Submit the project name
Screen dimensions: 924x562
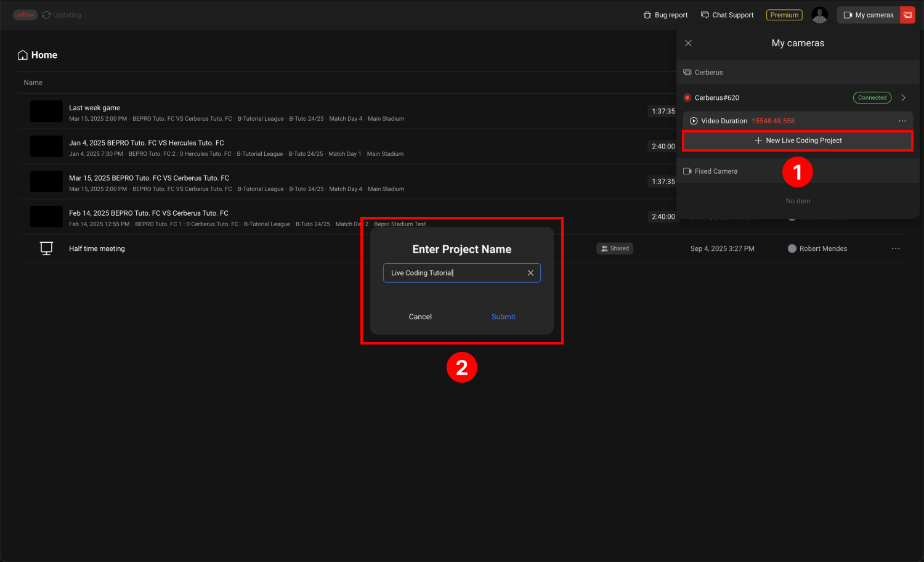tap(503, 317)
